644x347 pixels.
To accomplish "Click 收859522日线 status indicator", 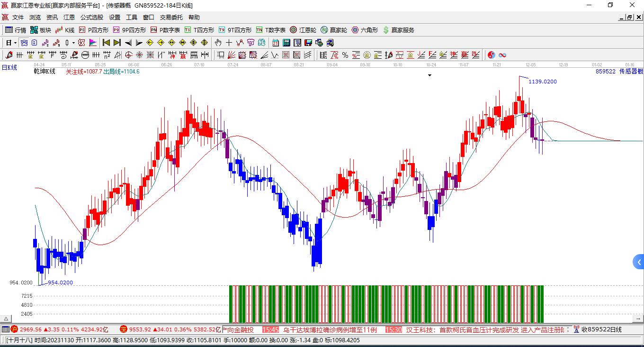I will coord(601,329).
